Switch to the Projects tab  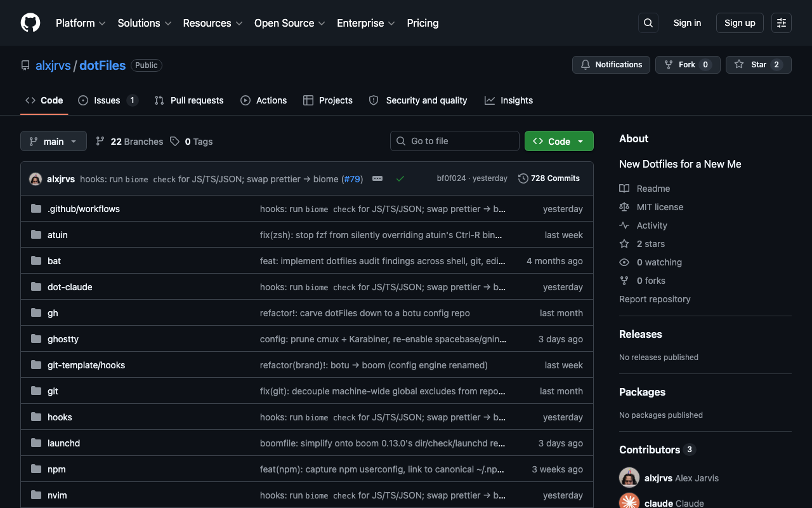(x=328, y=100)
